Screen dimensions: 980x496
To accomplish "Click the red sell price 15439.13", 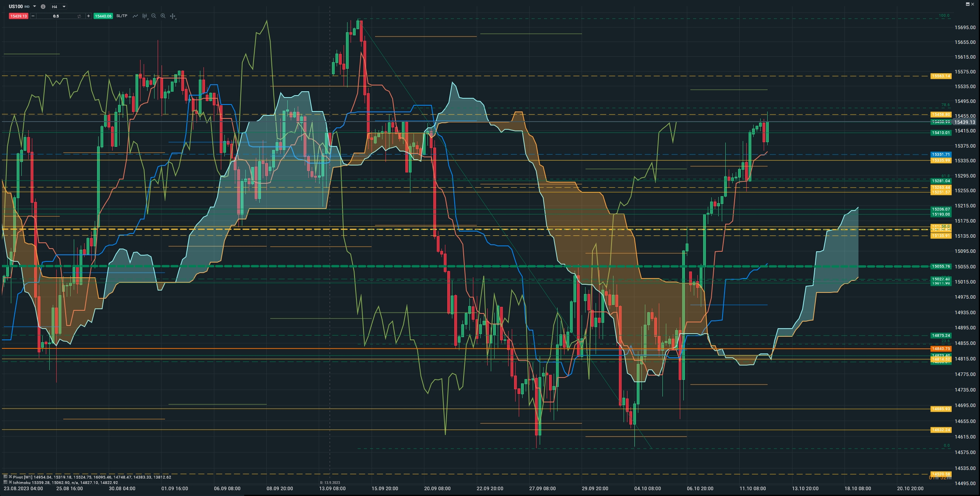I will pos(19,16).
